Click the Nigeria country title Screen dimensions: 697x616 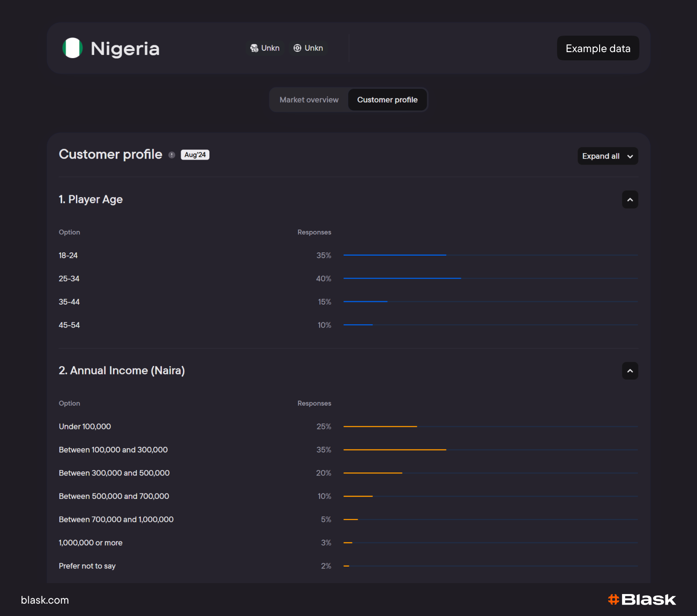pyautogui.click(x=125, y=48)
